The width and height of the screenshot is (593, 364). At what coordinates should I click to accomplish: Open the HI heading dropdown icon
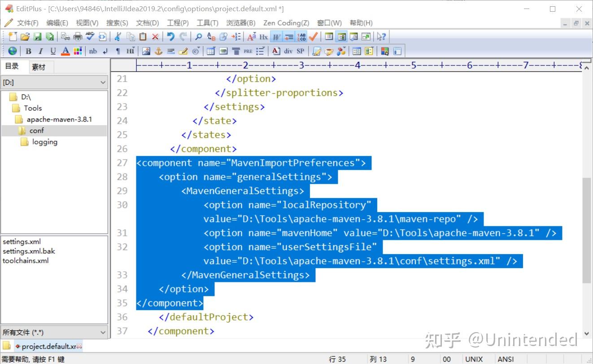[131, 51]
